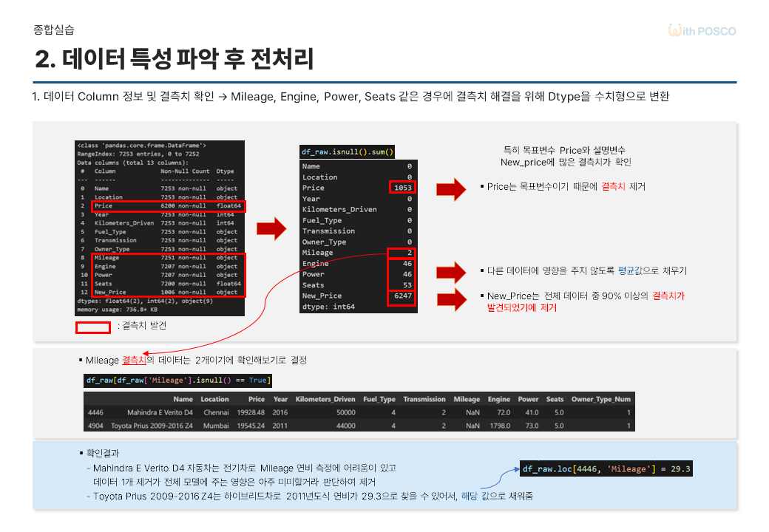Click the red arrow between the two code panels

271,228
